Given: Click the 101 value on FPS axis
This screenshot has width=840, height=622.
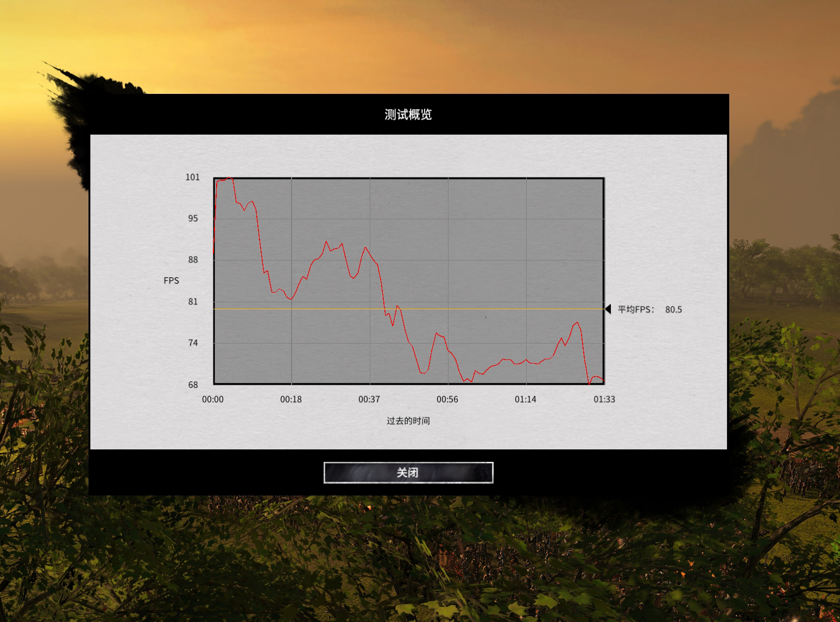Looking at the screenshot, I should click(x=193, y=177).
